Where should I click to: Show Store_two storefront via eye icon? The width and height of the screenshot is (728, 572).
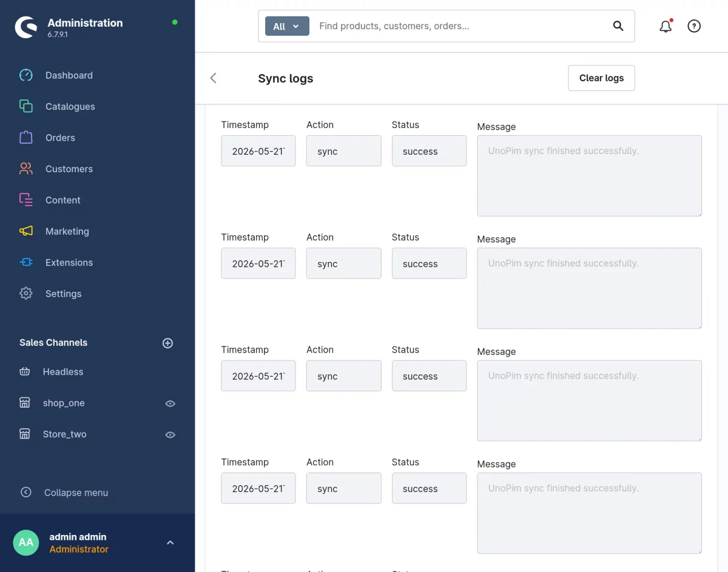pos(170,434)
